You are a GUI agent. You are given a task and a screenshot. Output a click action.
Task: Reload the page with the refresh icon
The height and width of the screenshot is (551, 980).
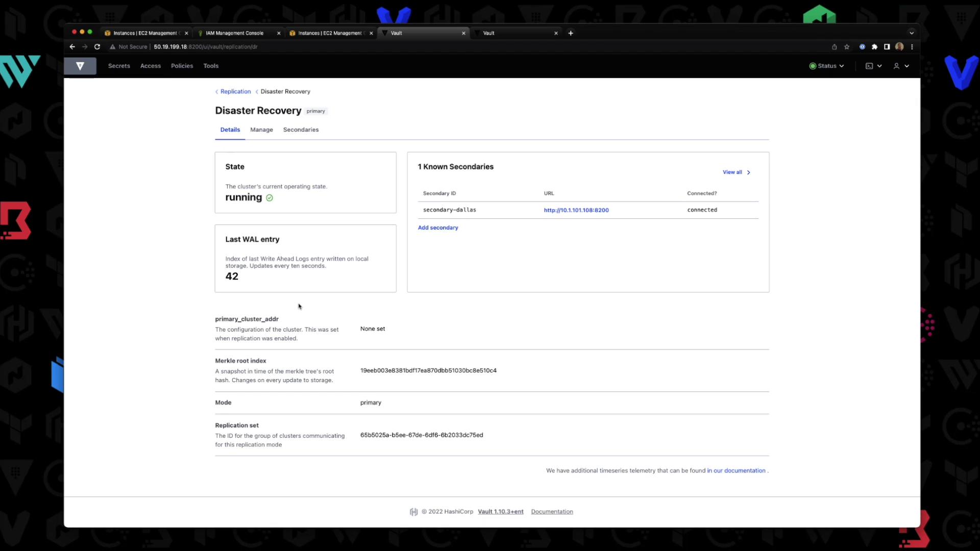pos(97,46)
